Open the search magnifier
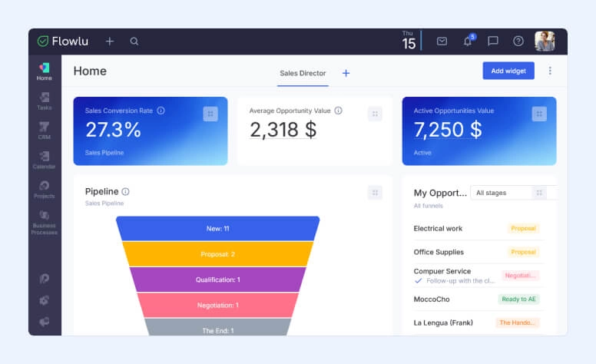This screenshot has width=596, height=364. (134, 41)
